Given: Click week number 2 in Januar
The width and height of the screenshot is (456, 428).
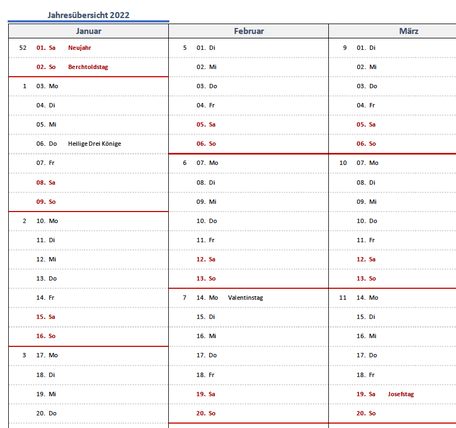Looking at the screenshot, I should pyautogui.click(x=24, y=221).
